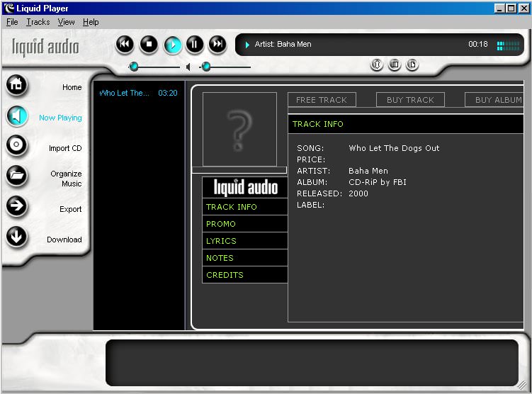532x394 pixels.
Task: Click the level meter in display
Action: coord(508,46)
